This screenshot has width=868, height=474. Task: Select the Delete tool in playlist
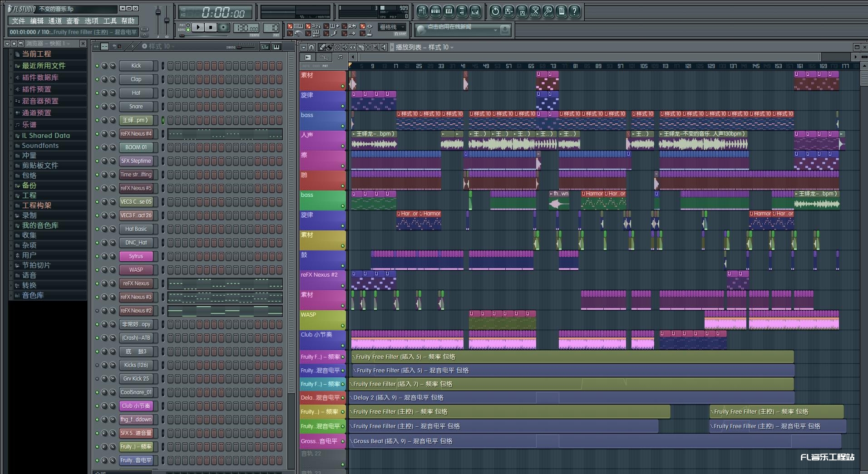pos(337,47)
